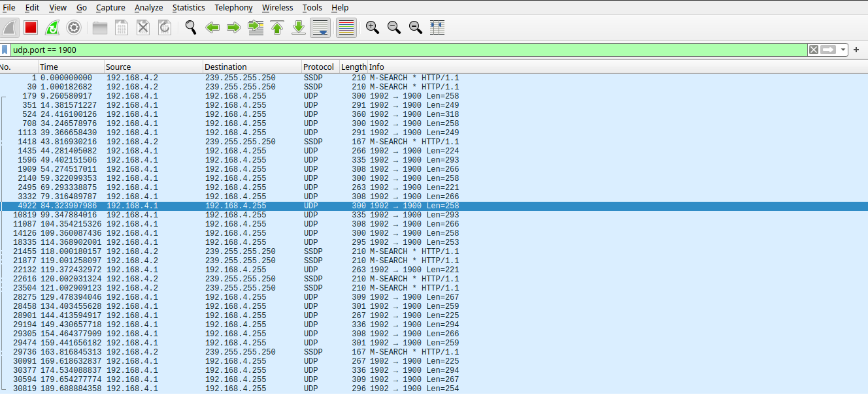Select packet 524 with Len=318
The width and height of the screenshot is (868, 397).
pos(434,114)
